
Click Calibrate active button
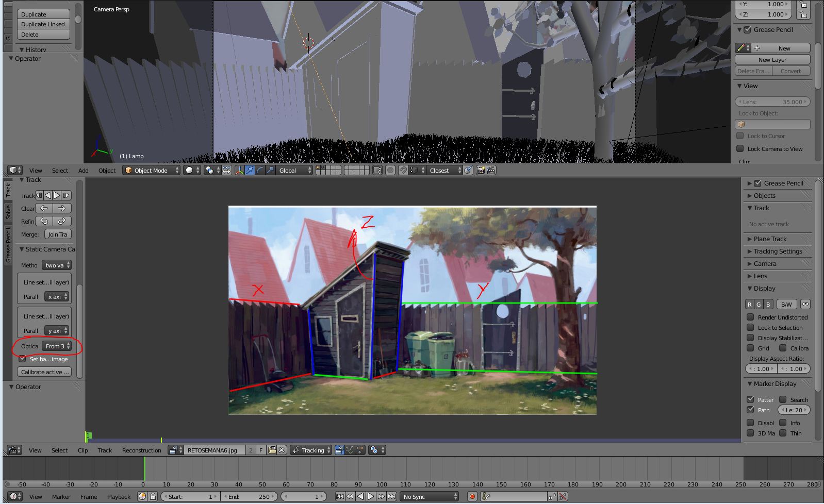(x=44, y=372)
